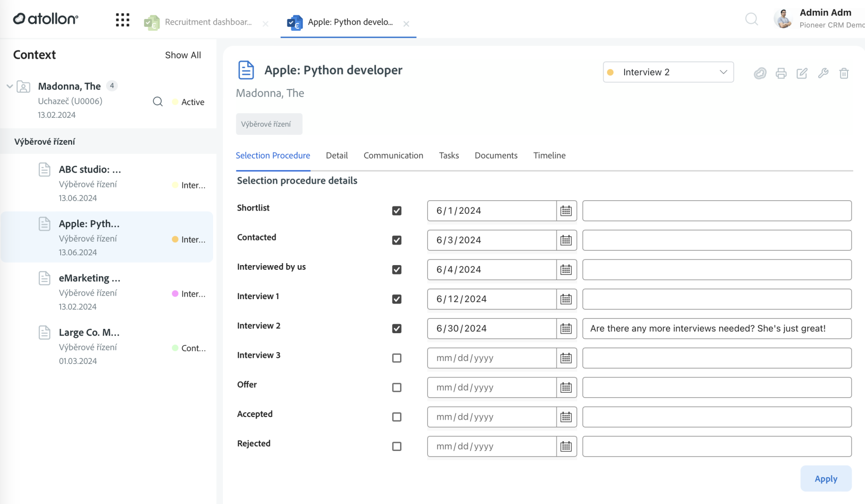
Task: Click the Interview 3 empty date field
Action: (x=492, y=358)
